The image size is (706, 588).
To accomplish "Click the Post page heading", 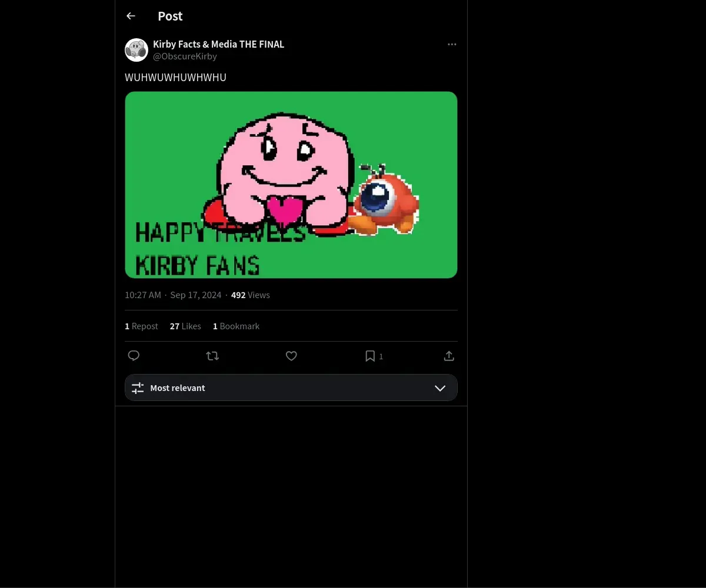I will click(x=170, y=16).
